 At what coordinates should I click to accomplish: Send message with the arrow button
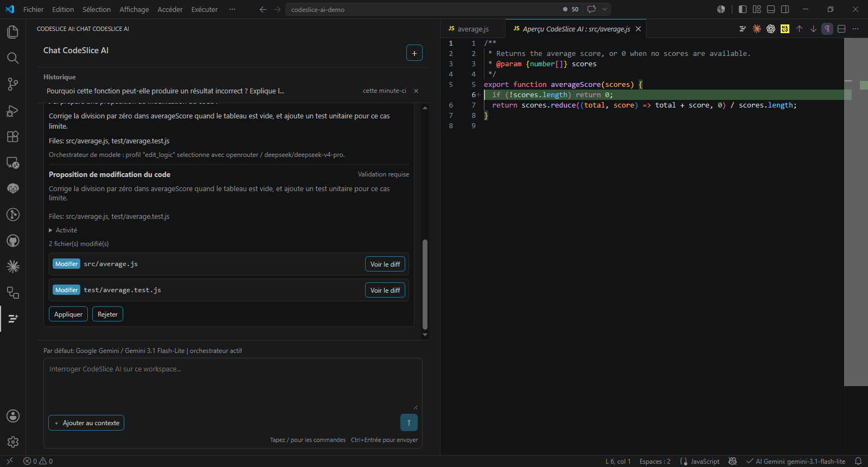click(409, 422)
